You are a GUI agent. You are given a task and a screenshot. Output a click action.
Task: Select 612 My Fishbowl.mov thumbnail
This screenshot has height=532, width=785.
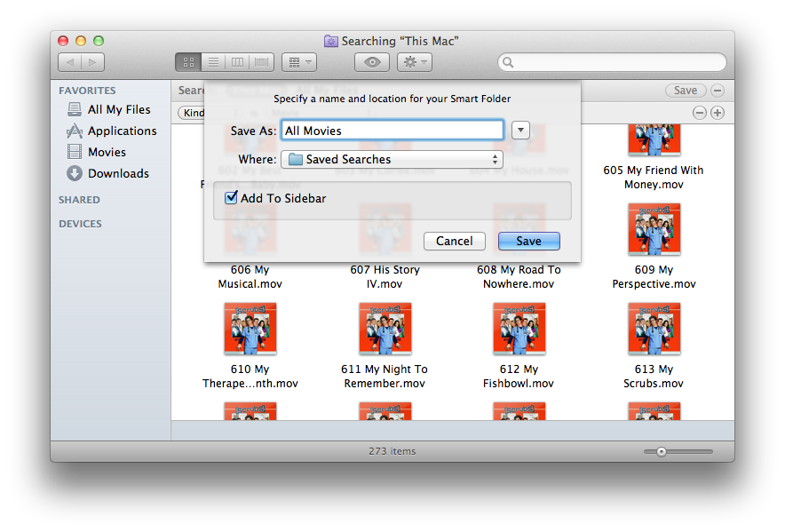pos(519,329)
